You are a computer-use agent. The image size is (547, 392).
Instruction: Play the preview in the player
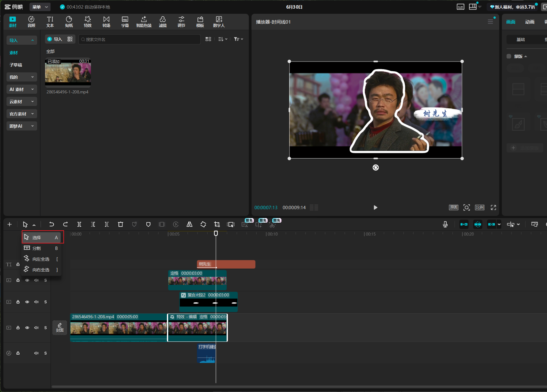pyautogui.click(x=375, y=208)
